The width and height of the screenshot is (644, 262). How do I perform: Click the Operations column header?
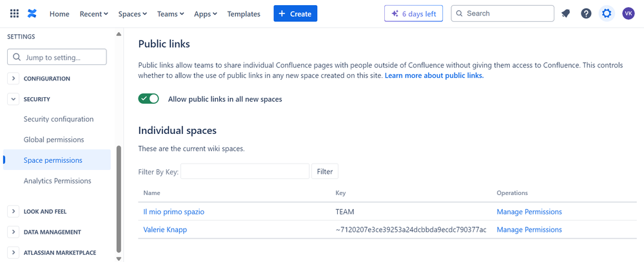(512, 192)
